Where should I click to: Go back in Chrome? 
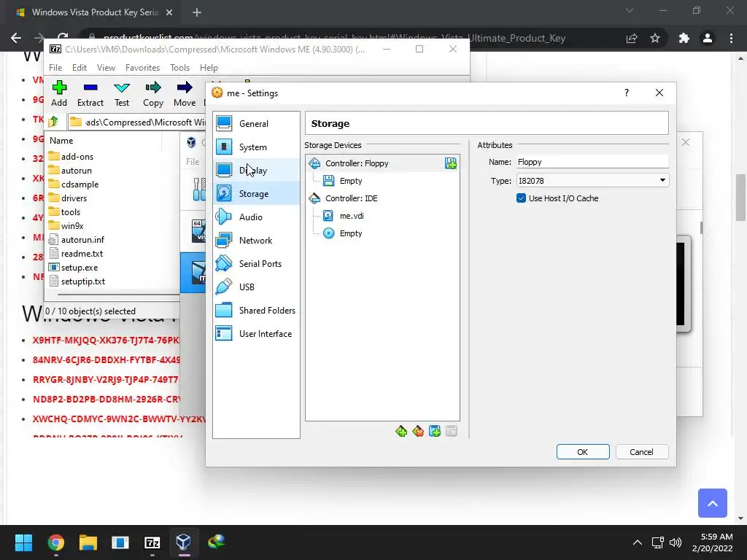pos(16,38)
